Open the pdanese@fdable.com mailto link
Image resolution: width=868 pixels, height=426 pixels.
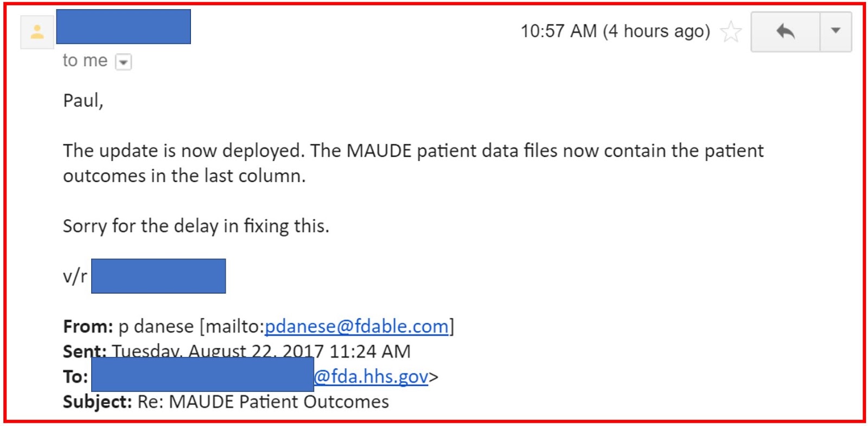356,327
